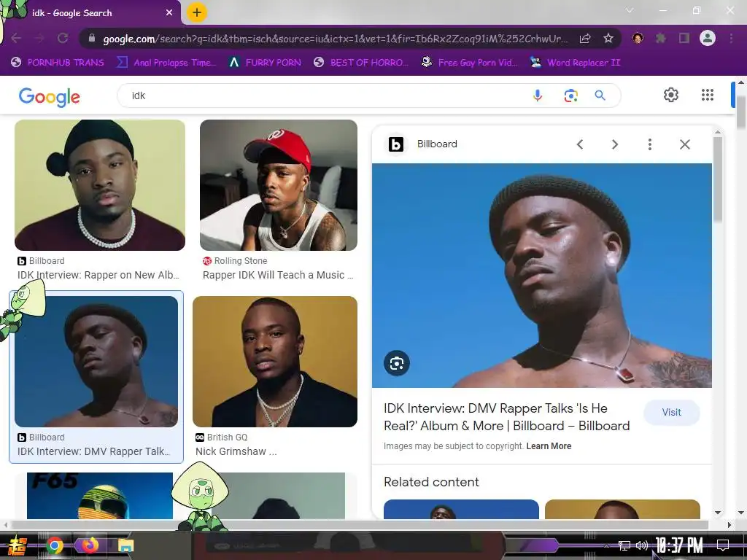Image resolution: width=747 pixels, height=560 pixels.
Task: Open the second Related content thumbnail
Action: [x=622, y=509]
